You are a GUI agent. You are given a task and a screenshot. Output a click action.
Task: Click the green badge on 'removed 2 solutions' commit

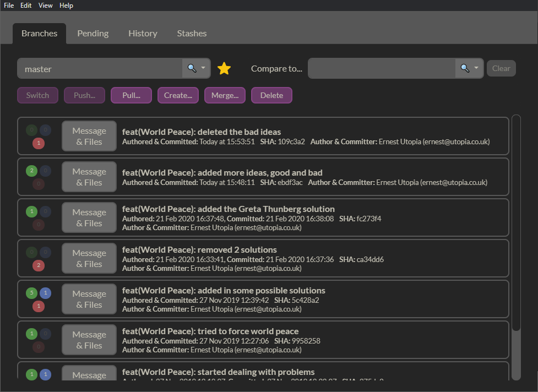tap(31, 252)
